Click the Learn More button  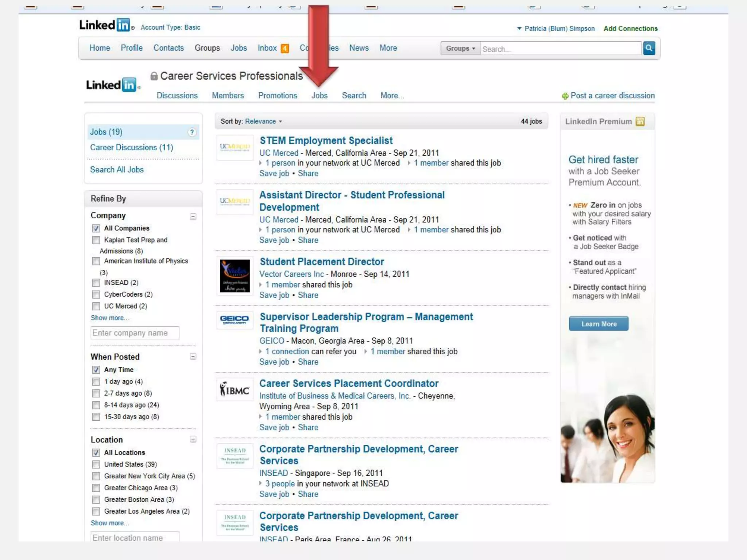pyautogui.click(x=598, y=324)
